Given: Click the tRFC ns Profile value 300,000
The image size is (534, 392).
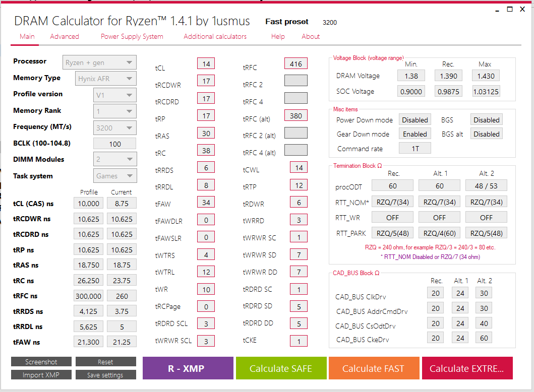Looking at the screenshot, I should tap(89, 296).
